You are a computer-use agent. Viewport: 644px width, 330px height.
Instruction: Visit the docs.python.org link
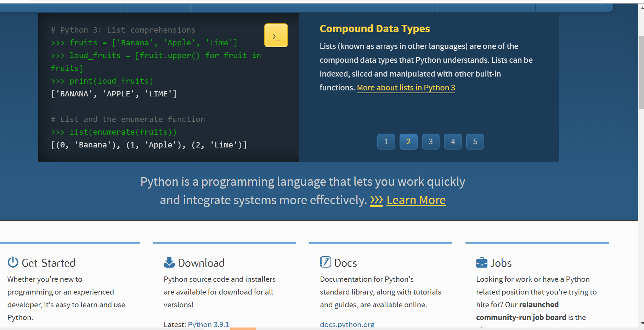tap(347, 324)
